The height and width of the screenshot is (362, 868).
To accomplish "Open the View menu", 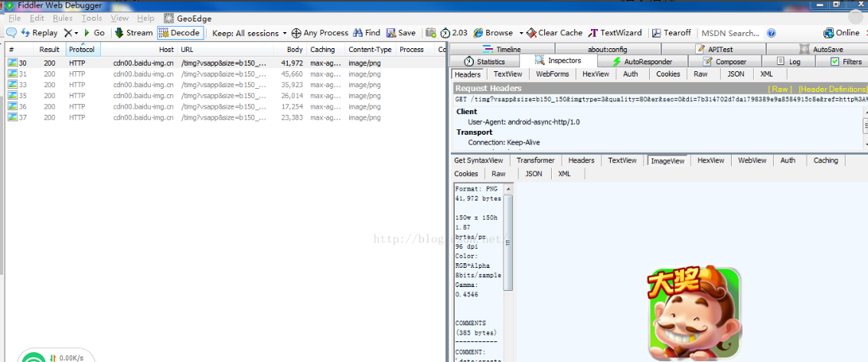I will click(x=119, y=18).
